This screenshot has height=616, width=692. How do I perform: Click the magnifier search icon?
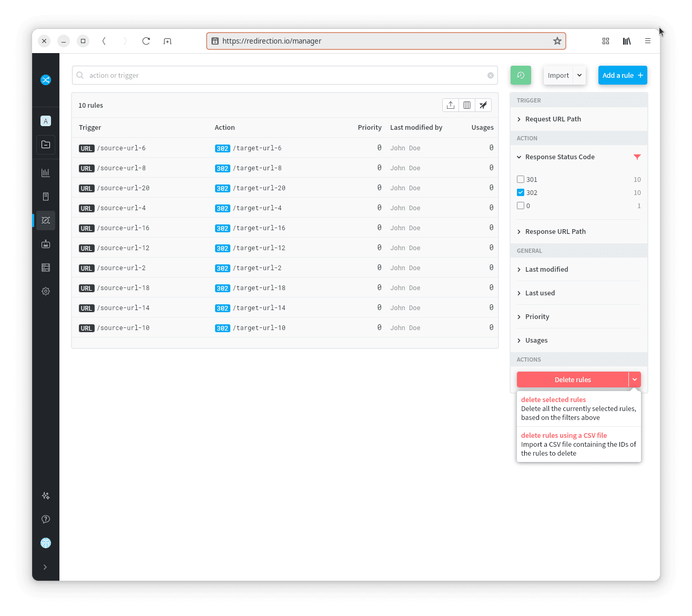80,75
